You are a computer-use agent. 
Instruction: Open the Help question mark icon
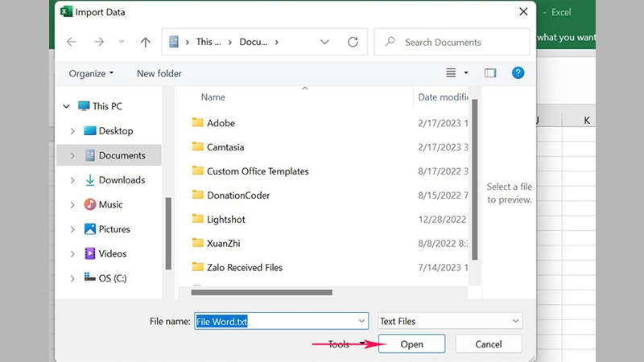point(518,73)
